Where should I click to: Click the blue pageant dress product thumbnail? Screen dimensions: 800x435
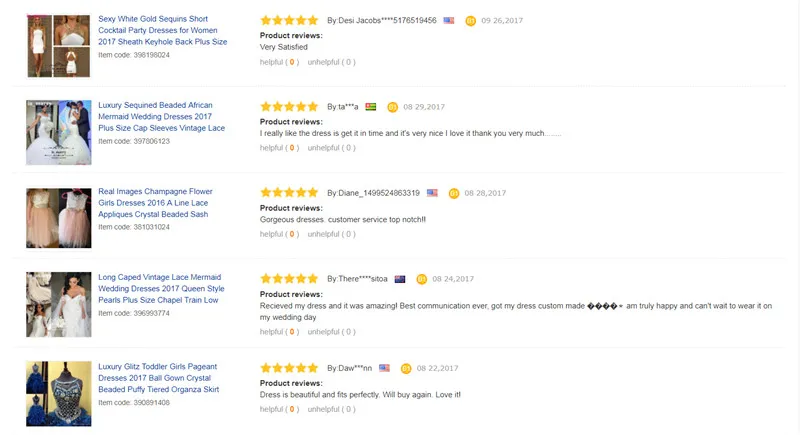click(x=59, y=388)
